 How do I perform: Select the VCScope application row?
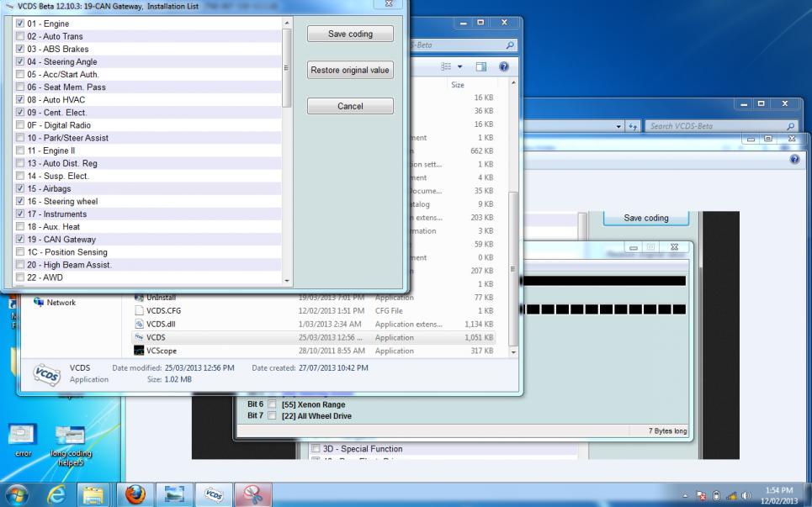point(314,351)
